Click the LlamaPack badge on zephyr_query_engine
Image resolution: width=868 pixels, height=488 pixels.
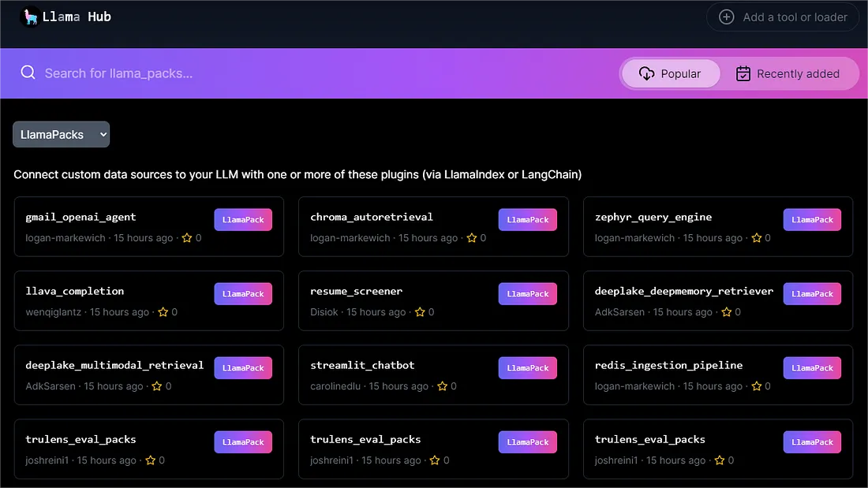click(x=812, y=220)
